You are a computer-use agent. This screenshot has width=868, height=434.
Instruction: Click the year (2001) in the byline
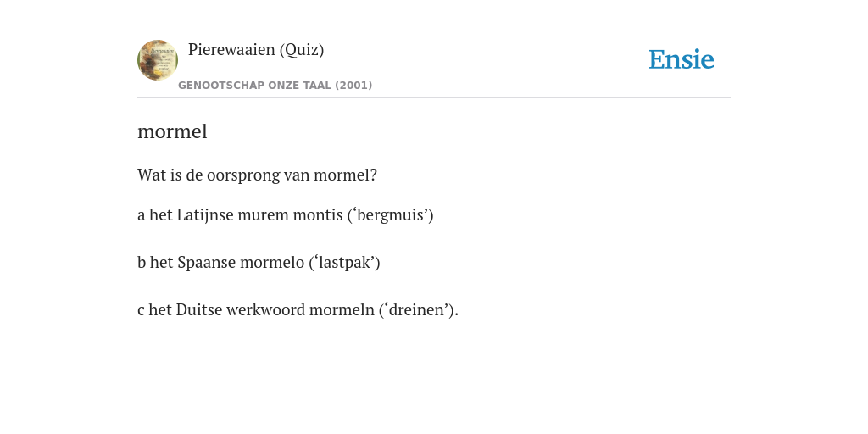pyautogui.click(x=353, y=86)
